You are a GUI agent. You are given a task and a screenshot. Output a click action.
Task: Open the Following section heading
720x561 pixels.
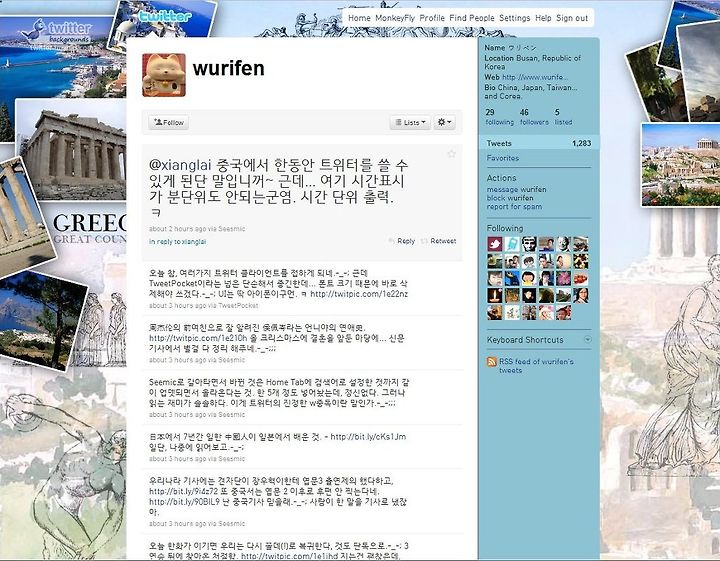[x=505, y=228]
